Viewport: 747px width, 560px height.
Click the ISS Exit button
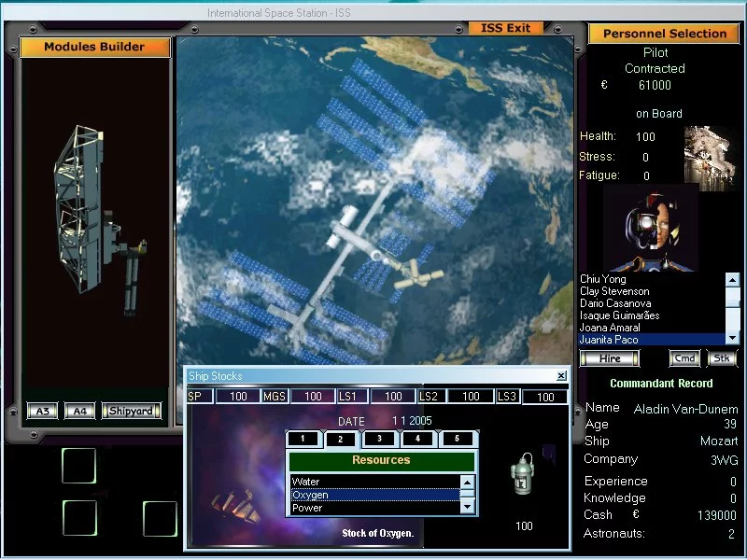pyautogui.click(x=505, y=28)
